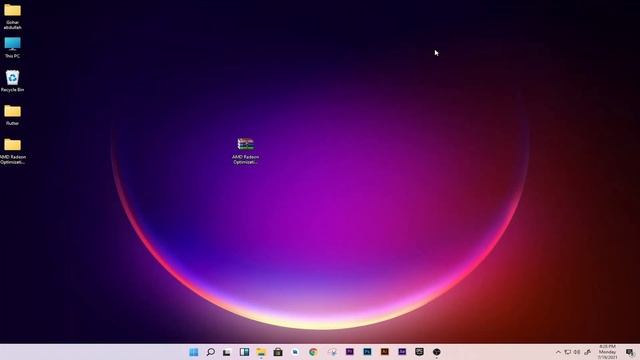This screenshot has width=640, height=360.
Task: Select the Gohar abdullah folder on the desktop
Action: click(12, 16)
